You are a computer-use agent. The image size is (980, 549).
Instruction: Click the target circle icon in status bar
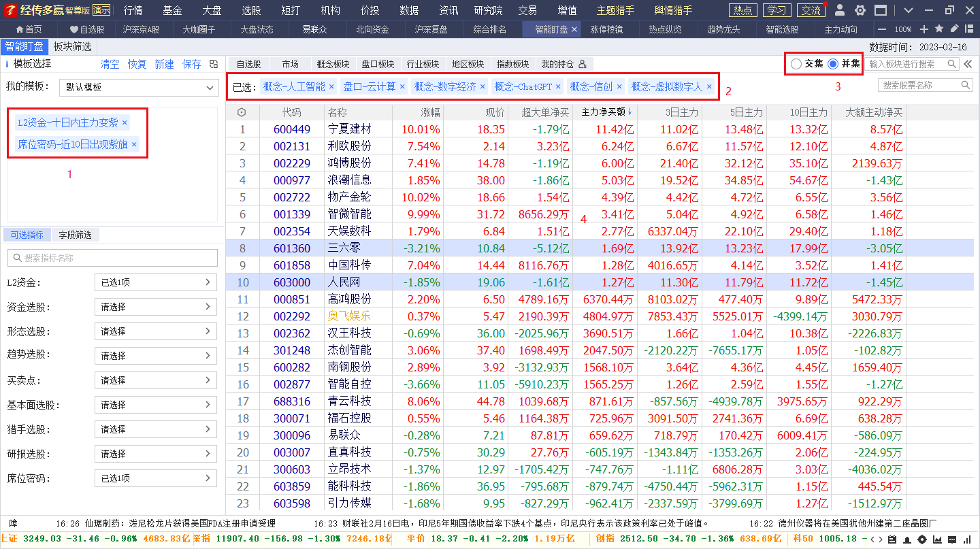[922, 539]
